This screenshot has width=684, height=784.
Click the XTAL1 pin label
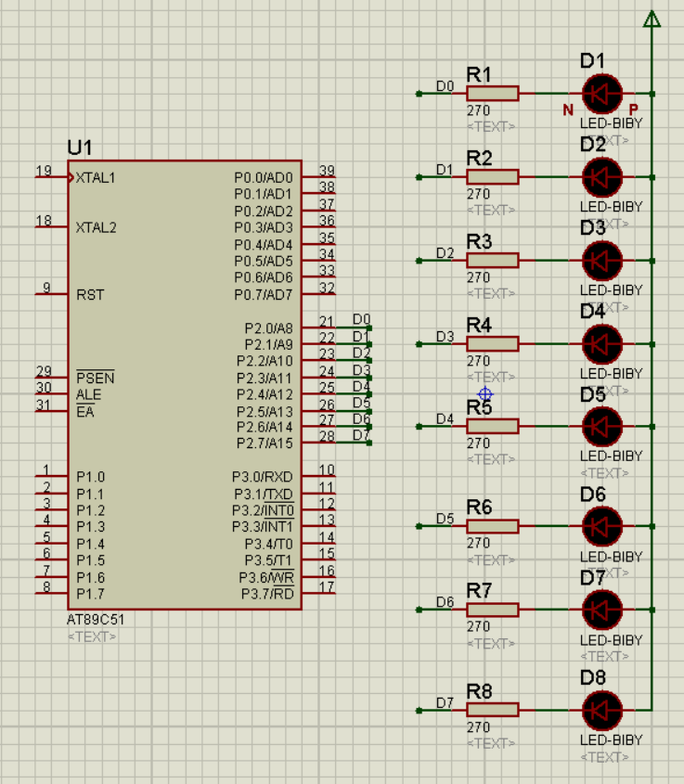click(96, 177)
